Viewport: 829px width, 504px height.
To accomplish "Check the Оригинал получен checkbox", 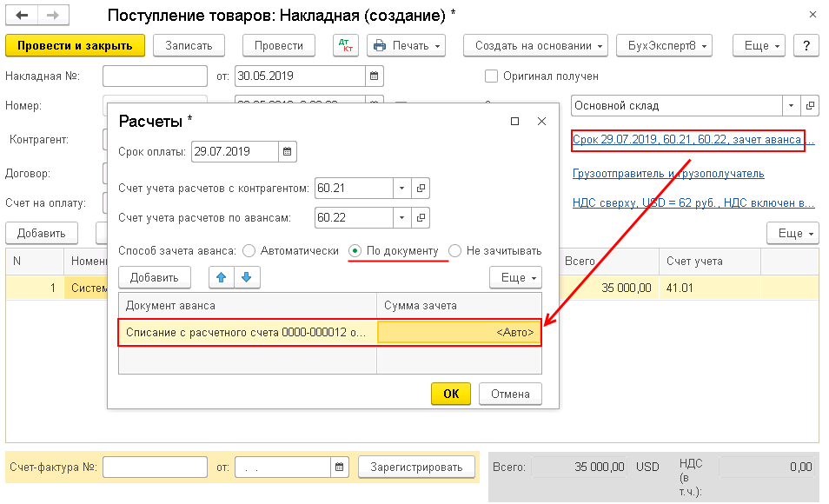I will 491,76.
